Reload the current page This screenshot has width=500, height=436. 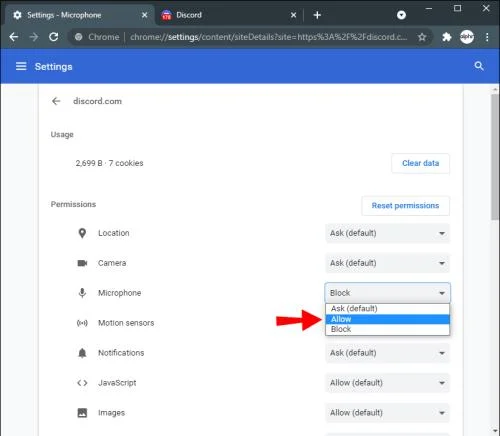[x=54, y=37]
